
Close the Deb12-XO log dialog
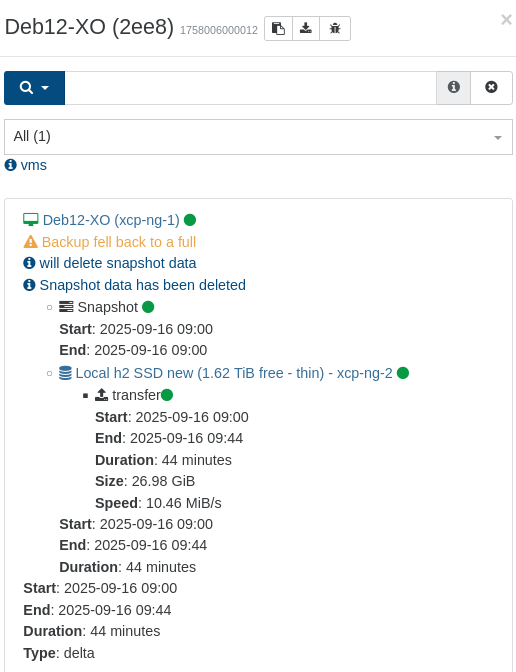(506, 19)
